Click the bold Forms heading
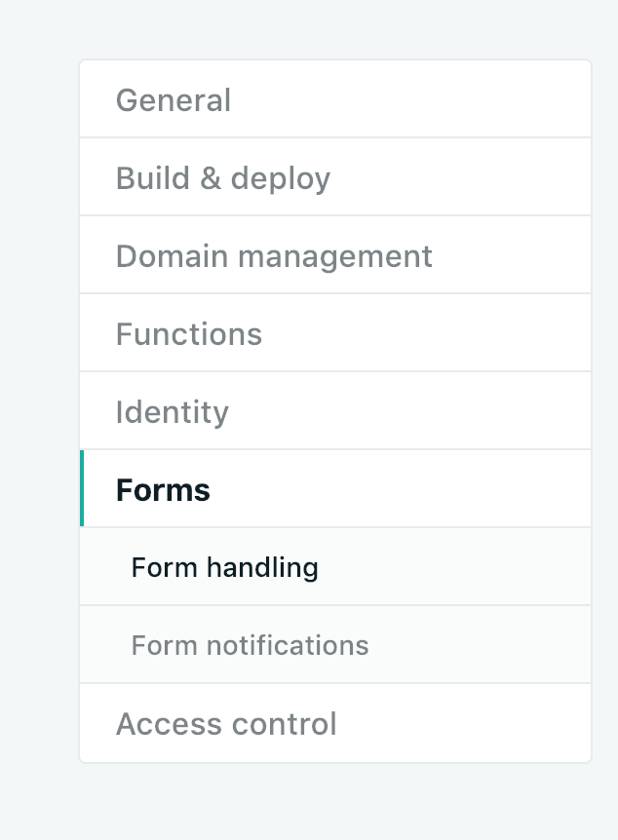The image size is (618, 840). click(x=163, y=489)
